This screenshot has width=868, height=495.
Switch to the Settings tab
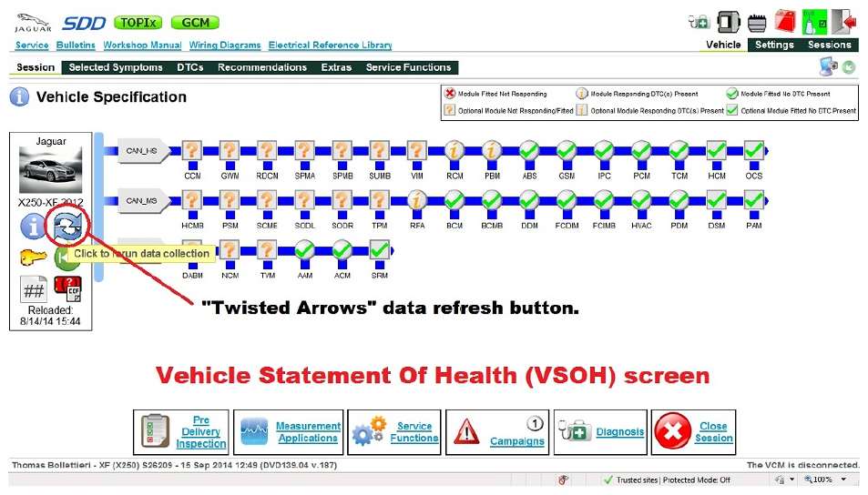point(774,45)
